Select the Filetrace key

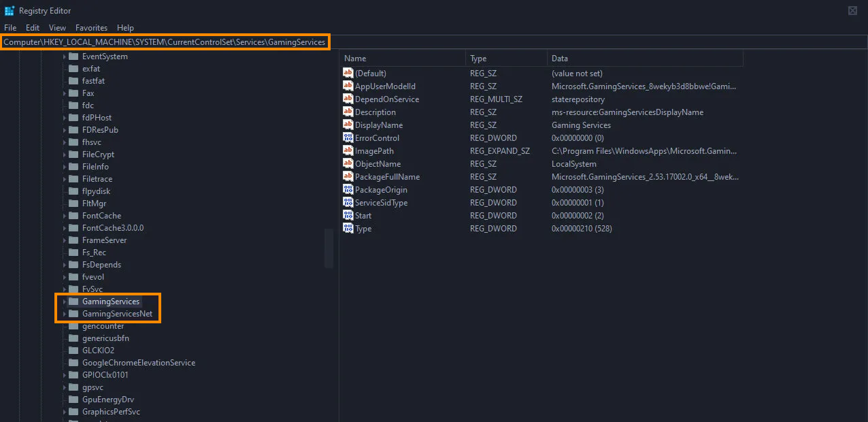pos(97,179)
